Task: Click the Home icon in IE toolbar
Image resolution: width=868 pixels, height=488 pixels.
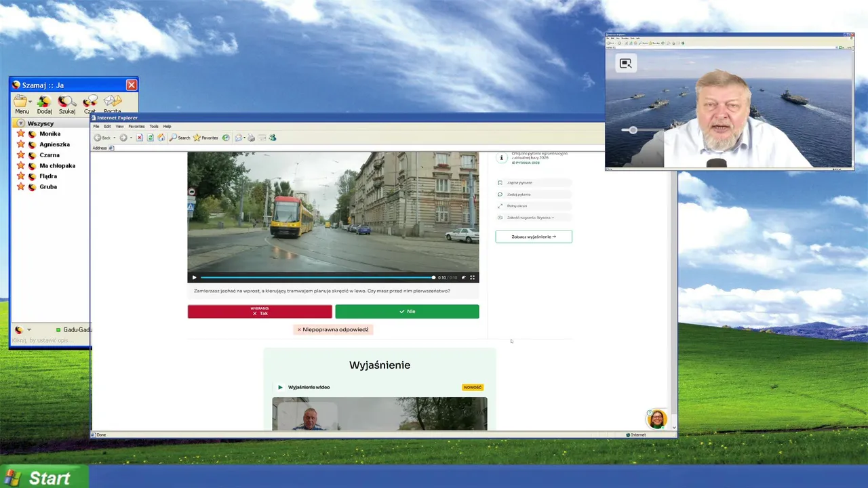Action: [161, 138]
